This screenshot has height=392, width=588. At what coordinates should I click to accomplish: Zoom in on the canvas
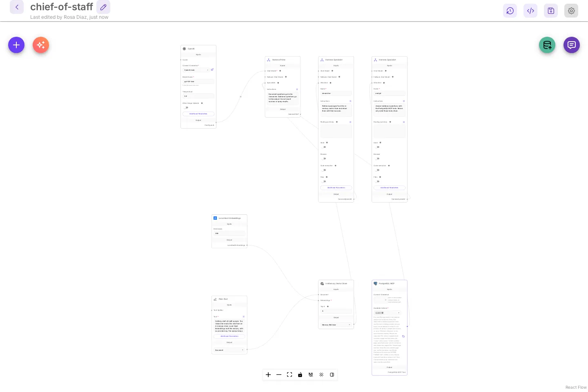[268, 374]
